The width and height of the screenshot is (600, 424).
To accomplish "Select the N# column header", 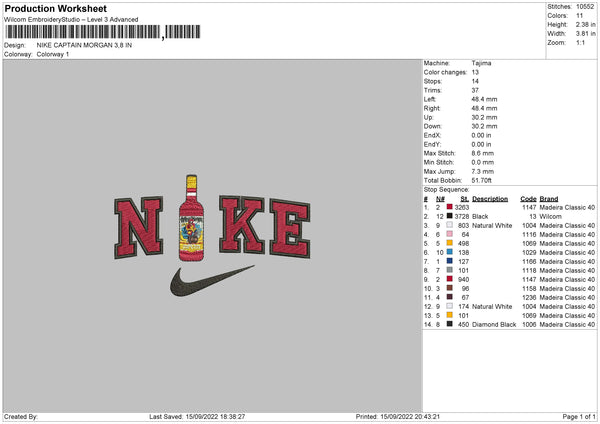I will pos(440,199).
